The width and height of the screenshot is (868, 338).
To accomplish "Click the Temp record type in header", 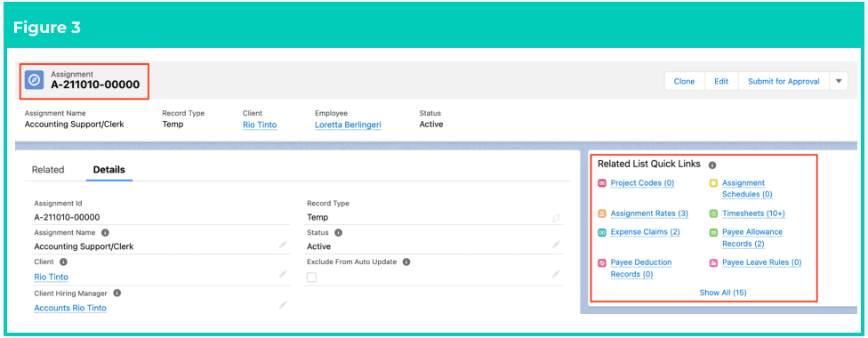I will coord(173,125).
